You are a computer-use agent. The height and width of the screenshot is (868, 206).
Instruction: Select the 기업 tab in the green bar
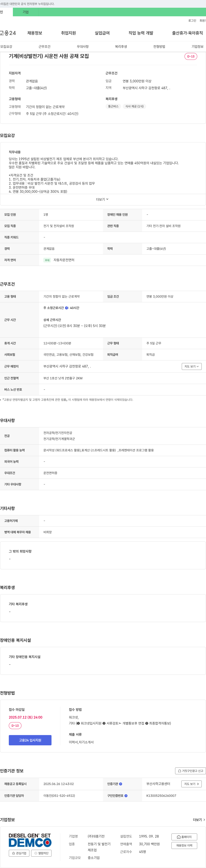tap(26, 12)
